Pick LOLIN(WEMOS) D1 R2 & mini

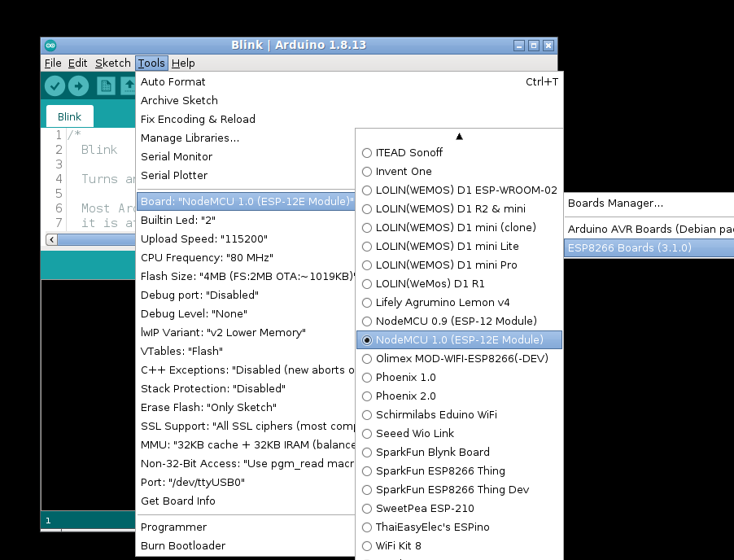[459, 209]
